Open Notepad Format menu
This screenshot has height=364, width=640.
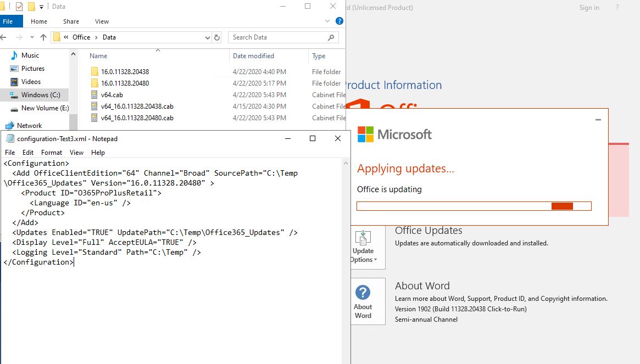tap(52, 153)
